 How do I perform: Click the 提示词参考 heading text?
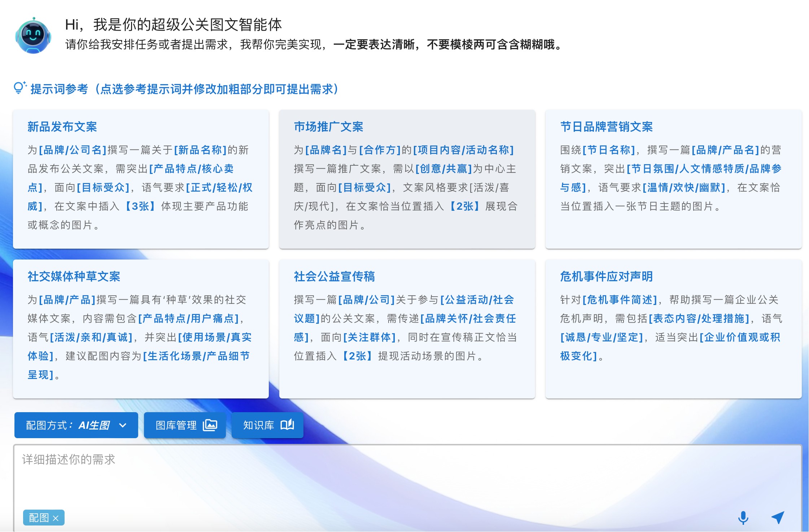coord(59,89)
